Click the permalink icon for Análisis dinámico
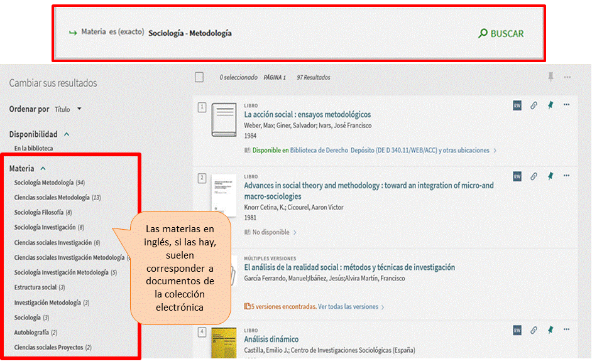Image resolution: width=597 pixels, height=364 pixels. [534, 330]
